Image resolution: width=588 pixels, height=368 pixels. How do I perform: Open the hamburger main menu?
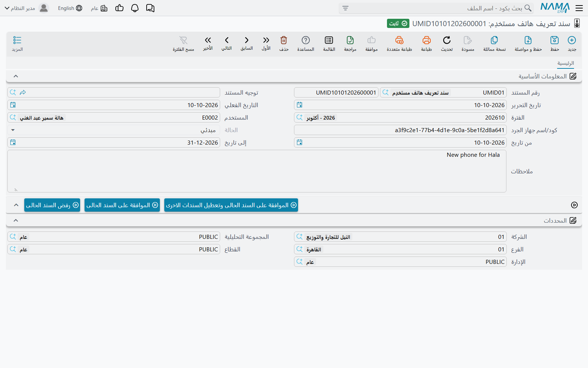pos(579,8)
